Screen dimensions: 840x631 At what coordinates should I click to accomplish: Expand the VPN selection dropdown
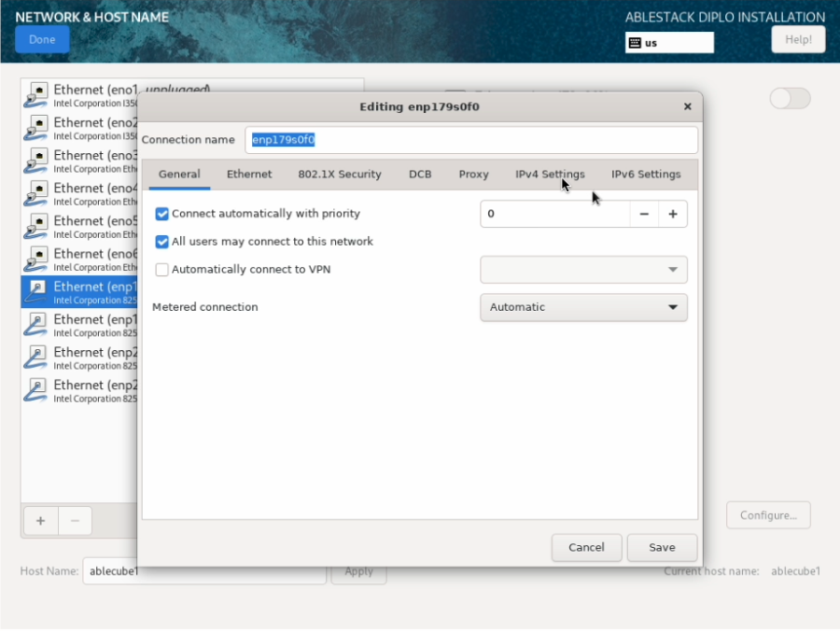click(x=583, y=270)
